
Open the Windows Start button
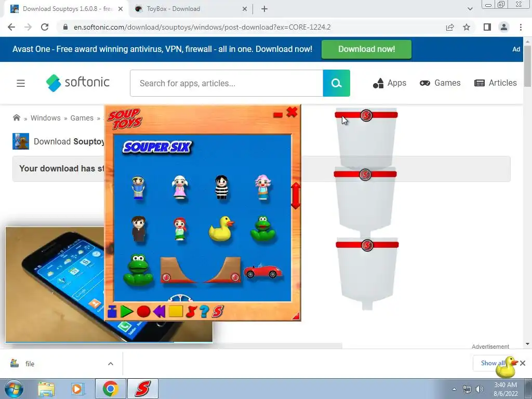coord(14,389)
